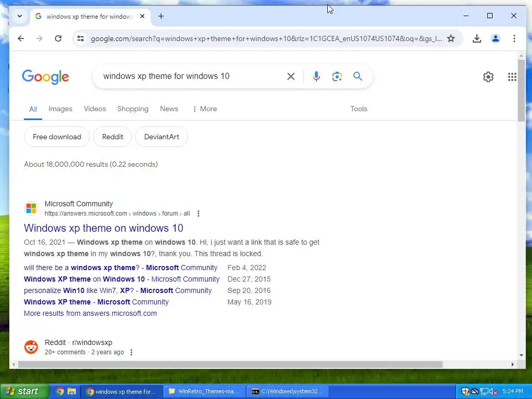Click vertical scrollbar down arrow
Viewport: 532px width, 399px height.
click(521, 355)
